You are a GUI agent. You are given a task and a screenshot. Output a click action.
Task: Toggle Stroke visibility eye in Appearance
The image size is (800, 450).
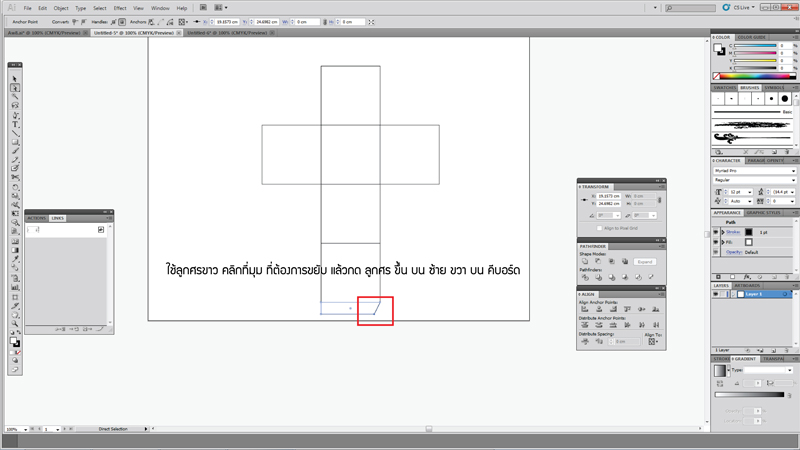click(716, 232)
